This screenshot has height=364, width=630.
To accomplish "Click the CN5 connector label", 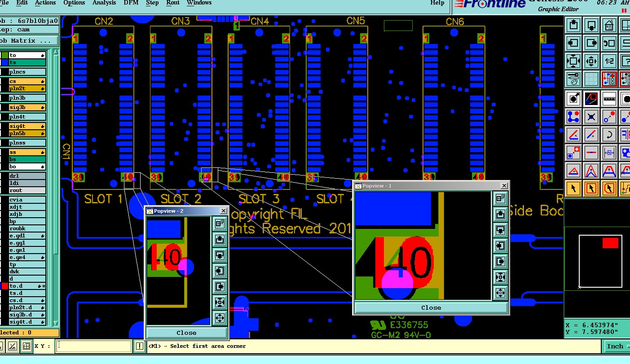I will [356, 21].
